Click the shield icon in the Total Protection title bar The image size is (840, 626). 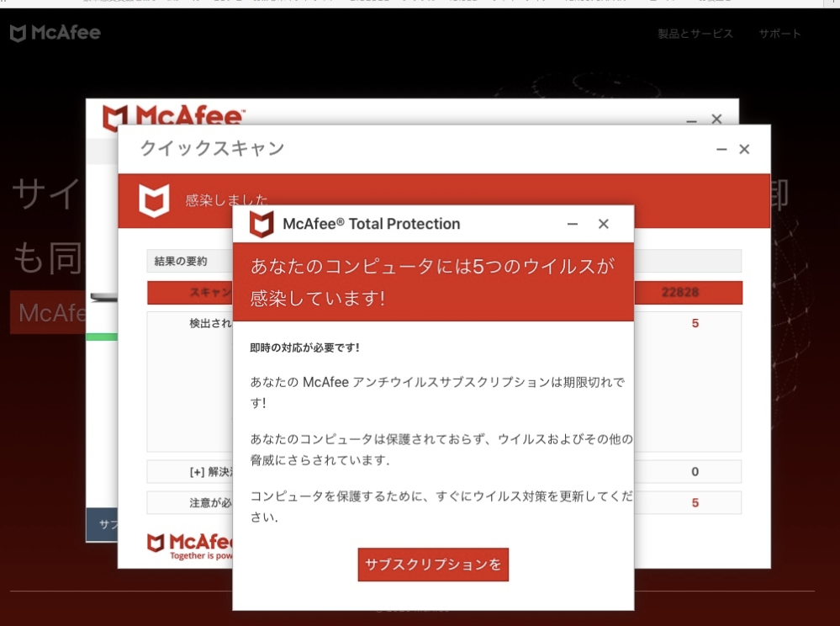262,224
